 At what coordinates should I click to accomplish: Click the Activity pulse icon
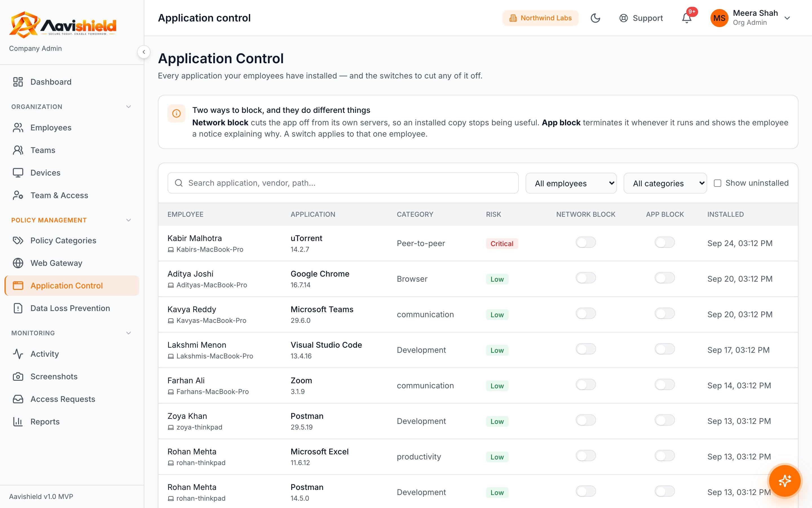18,354
